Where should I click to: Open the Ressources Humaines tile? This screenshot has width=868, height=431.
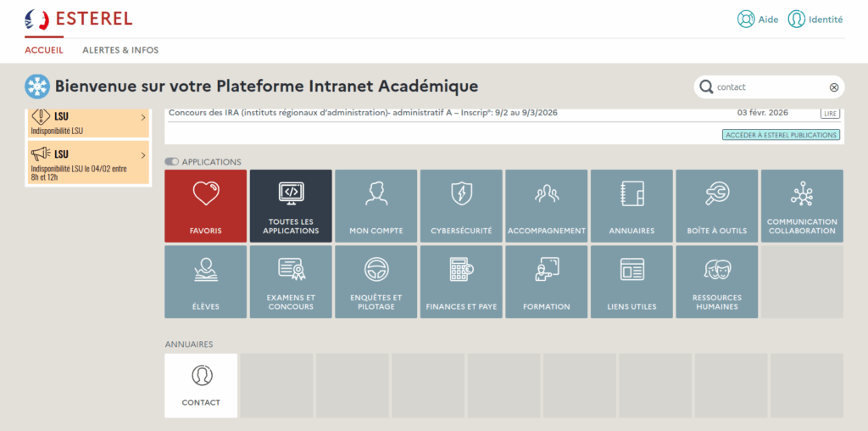click(716, 282)
